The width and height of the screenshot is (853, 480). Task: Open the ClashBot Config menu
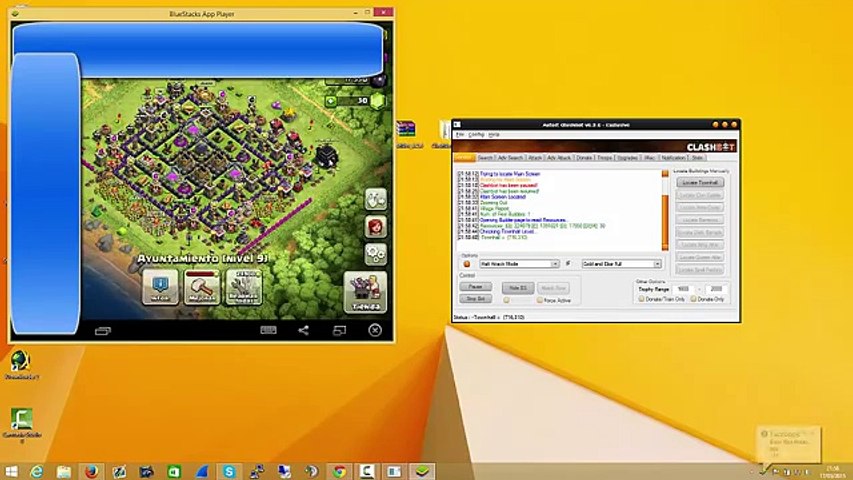[476, 134]
